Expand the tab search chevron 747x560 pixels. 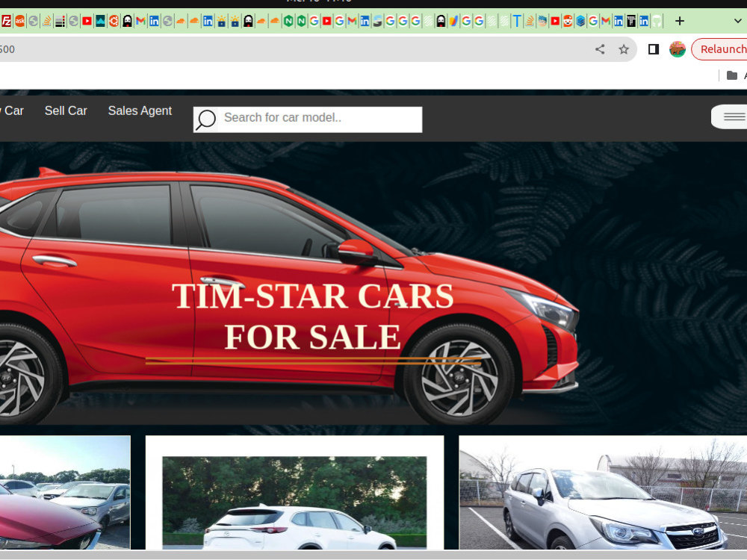tap(737, 21)
